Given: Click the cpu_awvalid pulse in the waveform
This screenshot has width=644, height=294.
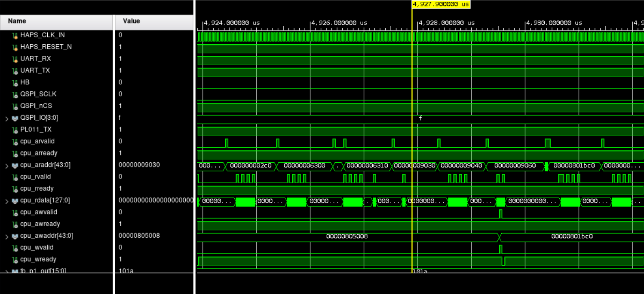Looking at the screenshot, I should point(500,214).
